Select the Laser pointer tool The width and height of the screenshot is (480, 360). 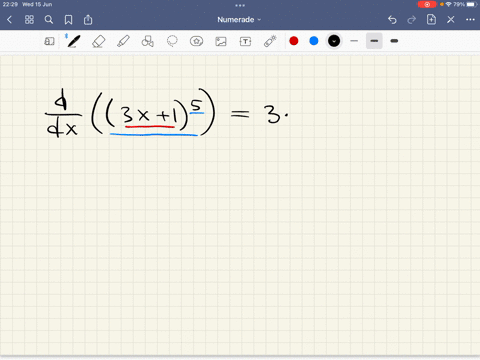click(x=270, y=41)
